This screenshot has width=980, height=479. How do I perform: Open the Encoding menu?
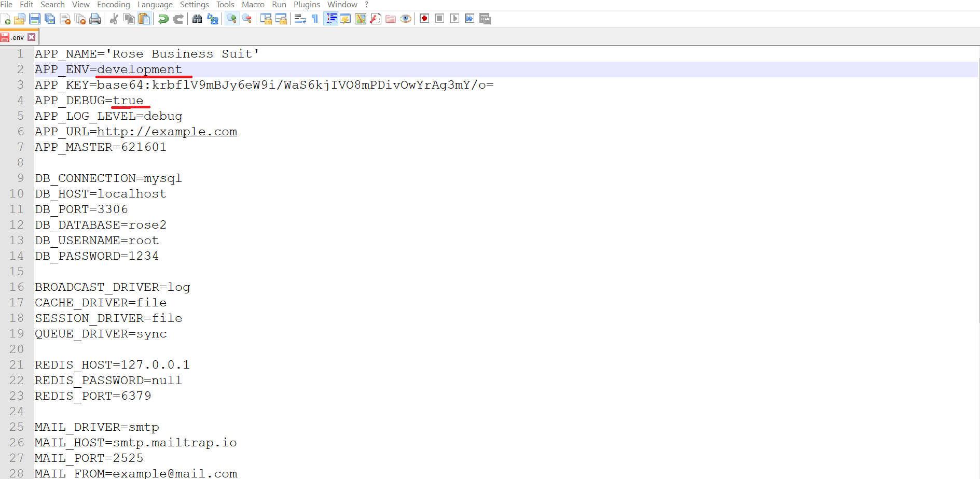(x=113, y=5)
